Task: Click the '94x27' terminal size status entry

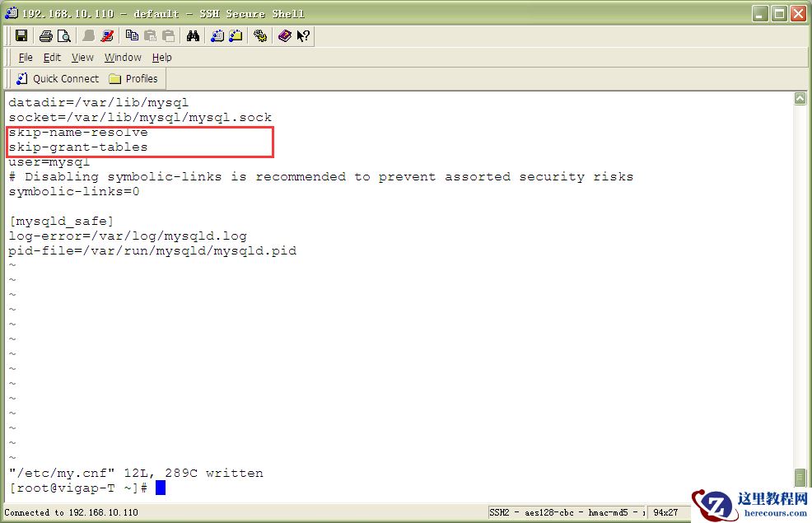Action: (x=665, y=512)
